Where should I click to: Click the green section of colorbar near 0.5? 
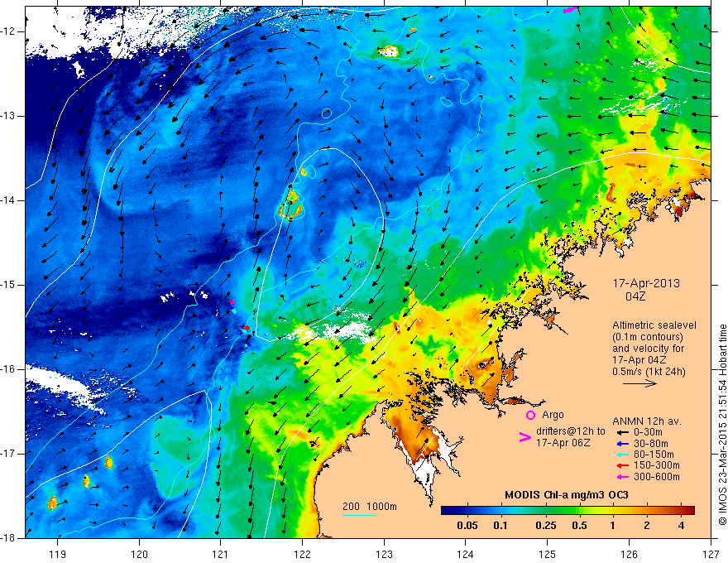click(579, 511)
